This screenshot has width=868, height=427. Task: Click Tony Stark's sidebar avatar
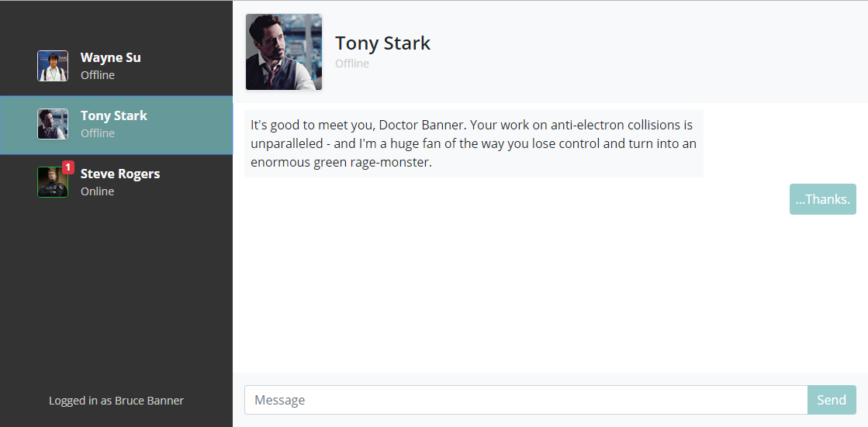point(53,124)
